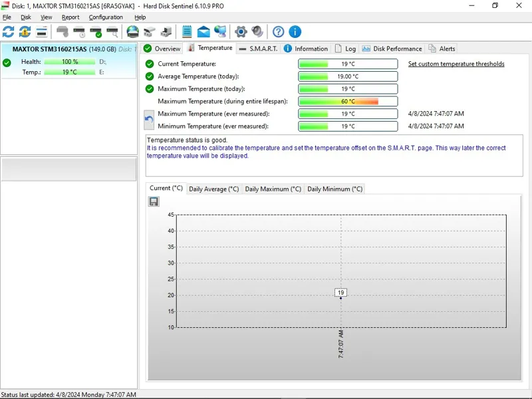532x399 pixels.
Task: Open the Log tab
Action: click(x=345, y=49)
